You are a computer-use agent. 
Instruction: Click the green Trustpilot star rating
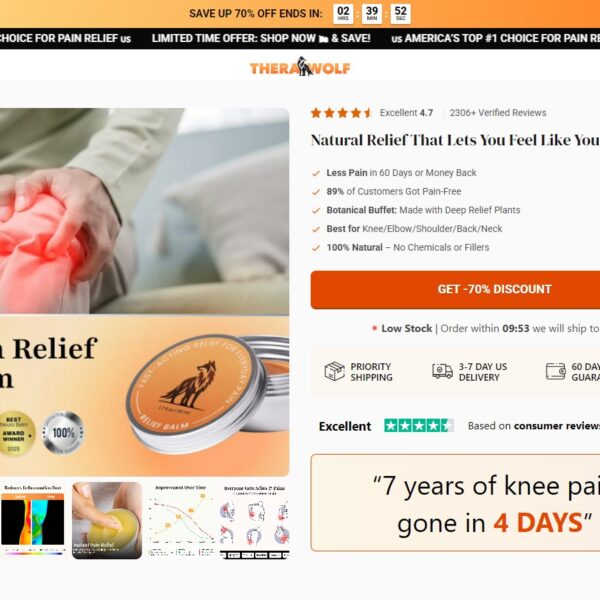(419, 426)
